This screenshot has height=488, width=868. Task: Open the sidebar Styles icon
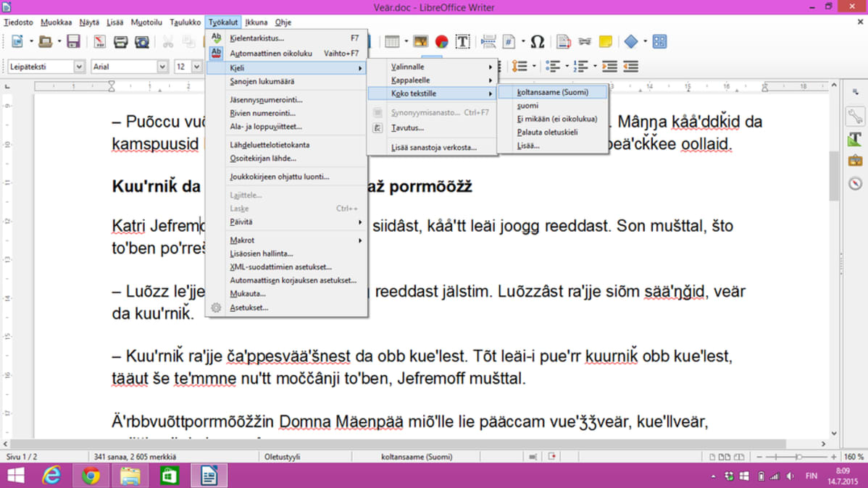click(x=855, y=139)
